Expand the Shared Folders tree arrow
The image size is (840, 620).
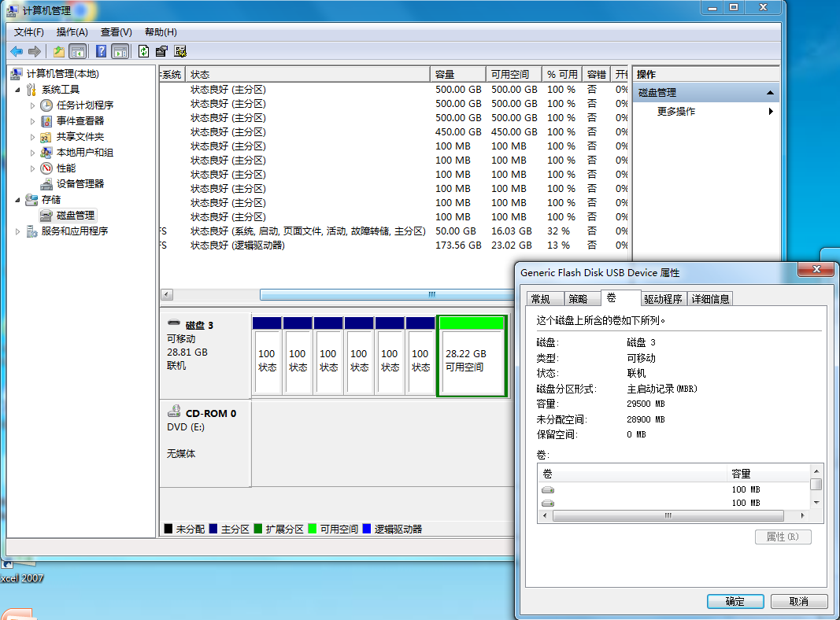(32, 137)
